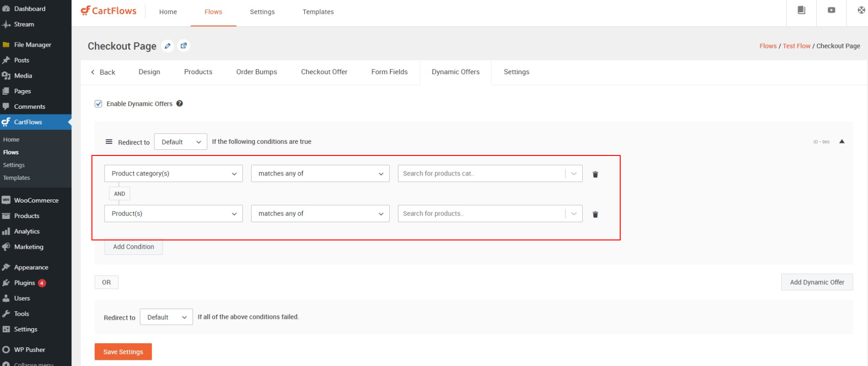
Task: Open checkout page preview external link icon
Action: click(184, 46)
